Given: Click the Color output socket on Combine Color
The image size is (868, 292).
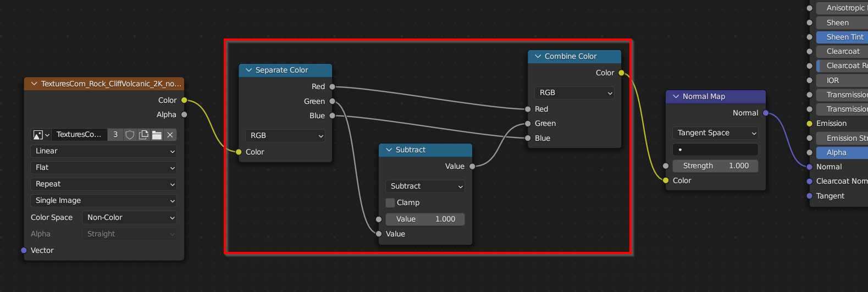Looking at the screenshot, I should [621, 73].
